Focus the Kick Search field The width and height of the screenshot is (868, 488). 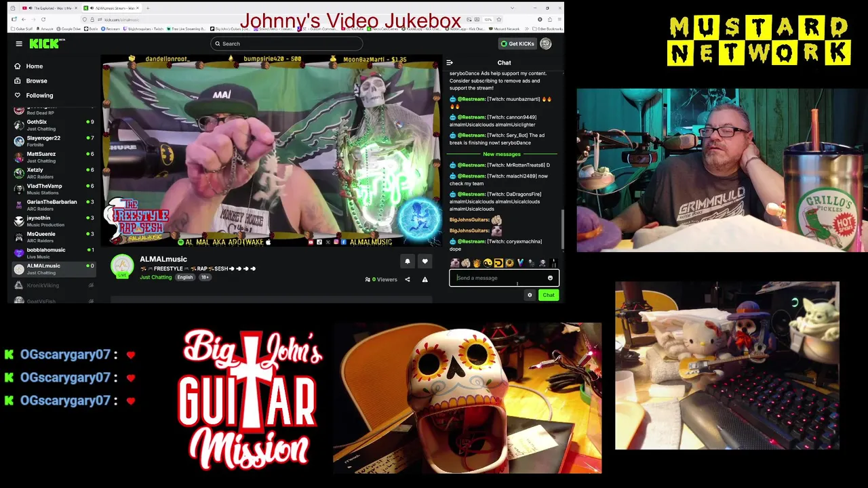286,43
